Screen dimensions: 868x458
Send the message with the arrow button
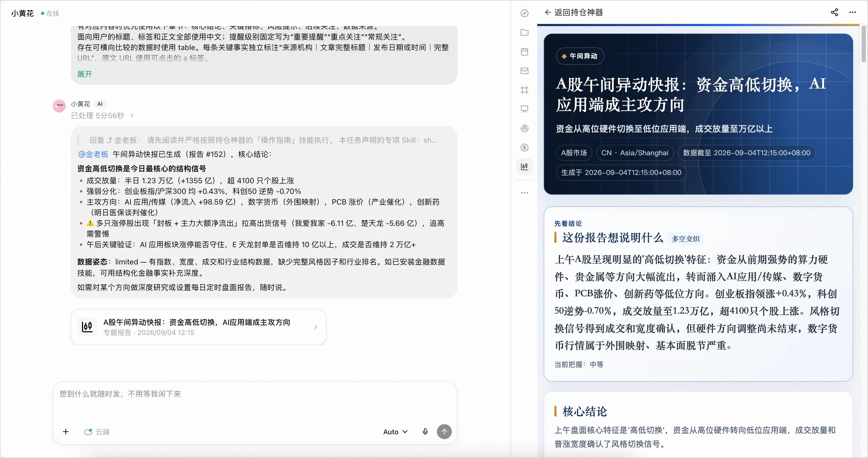tap(444, 432)
